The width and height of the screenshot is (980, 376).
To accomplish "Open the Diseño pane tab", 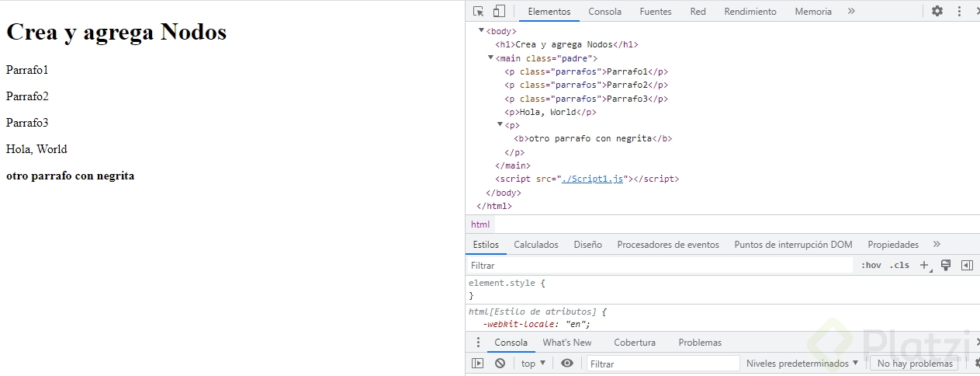I will (588, 245).
